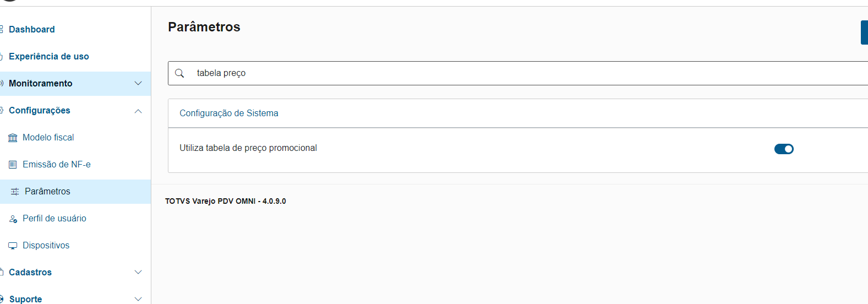This screenshot has width=868, height=304.
Task: Click the Configuração de Sistema section header
Action: [229, 113]
